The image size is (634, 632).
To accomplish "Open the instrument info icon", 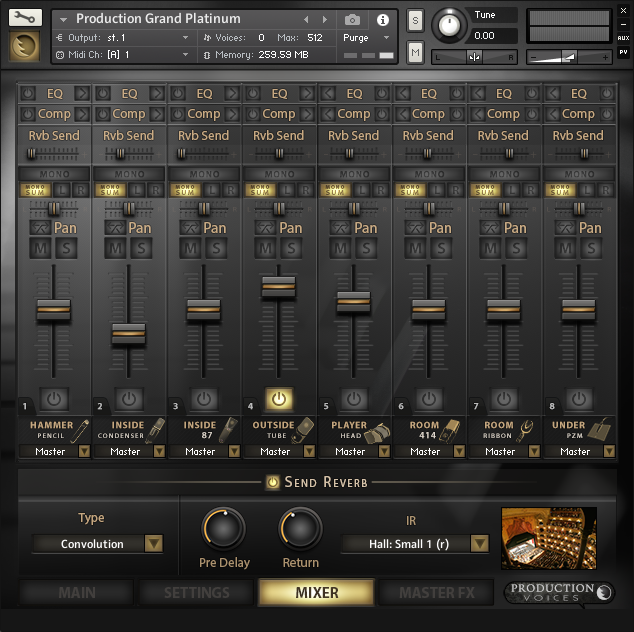I will tap(383, 19).
